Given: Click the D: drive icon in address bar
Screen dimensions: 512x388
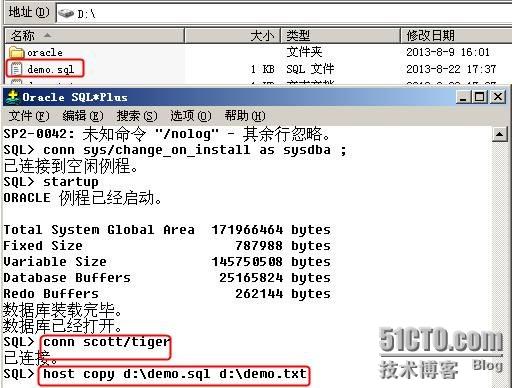Looking at the screenshot, I should click(x=66, y=14).
